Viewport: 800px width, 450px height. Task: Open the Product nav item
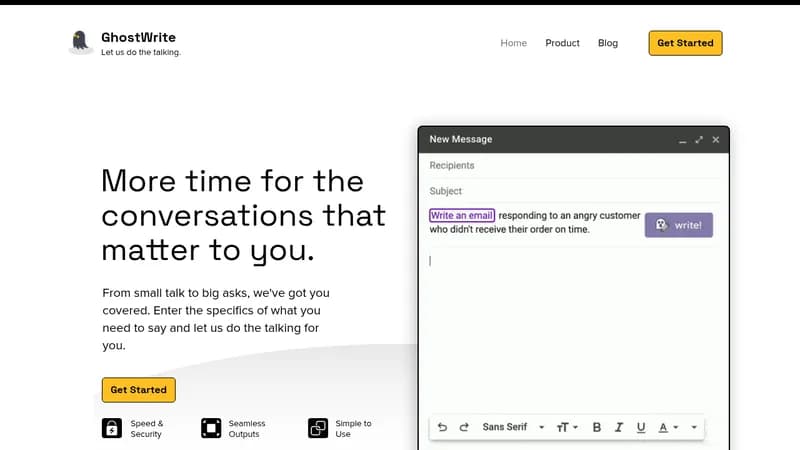point(562,43)
